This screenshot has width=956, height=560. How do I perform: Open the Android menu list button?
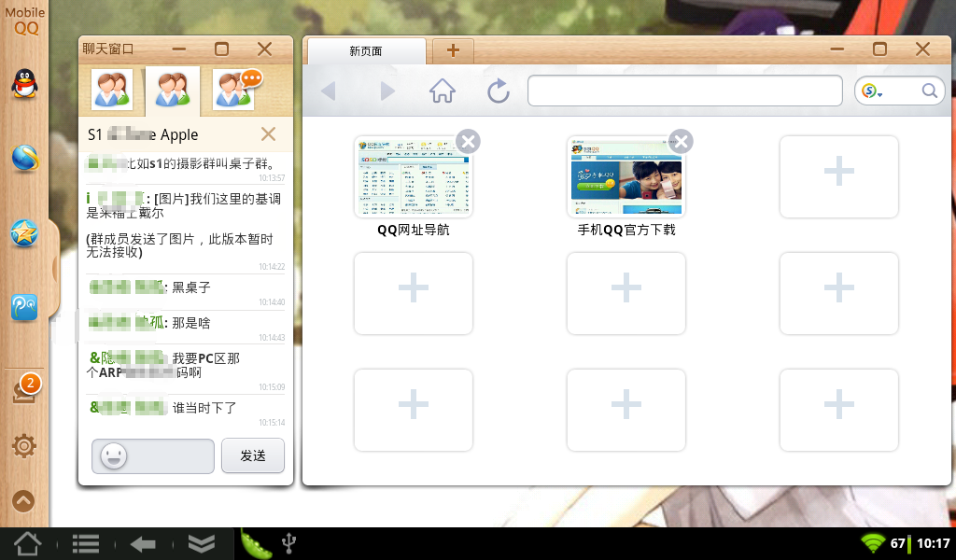tap(85, 544)
